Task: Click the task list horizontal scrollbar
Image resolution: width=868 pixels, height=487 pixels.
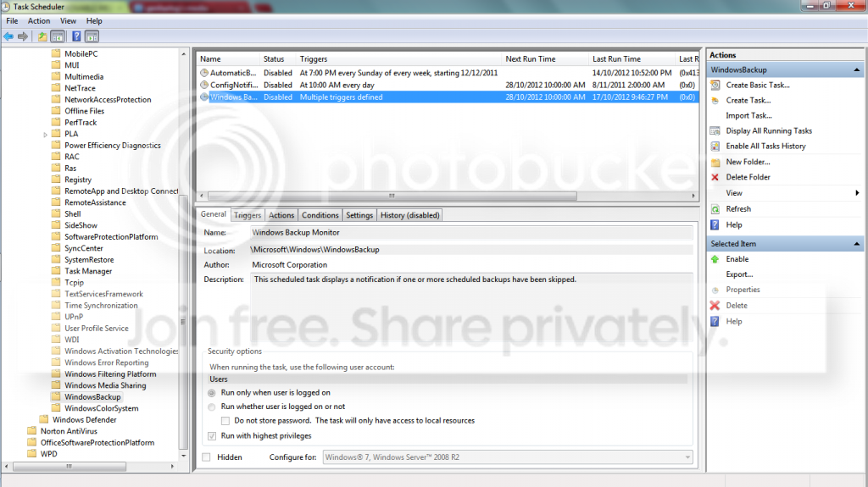Action: pyautogui.click(x=392, y=196)
